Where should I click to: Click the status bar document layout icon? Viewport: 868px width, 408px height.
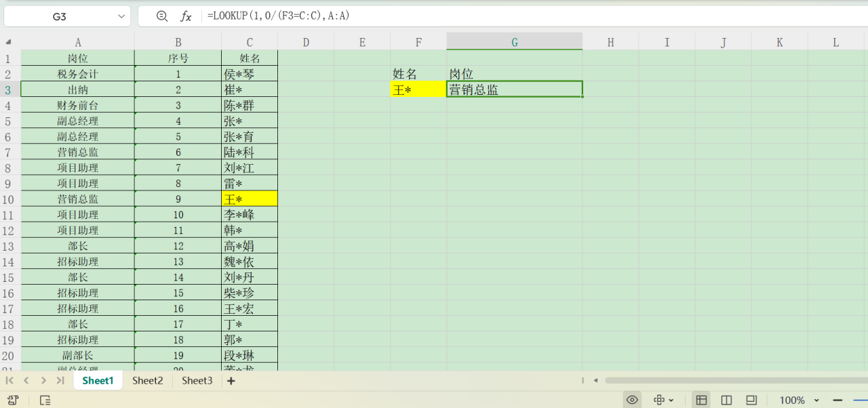coord(45,400)
